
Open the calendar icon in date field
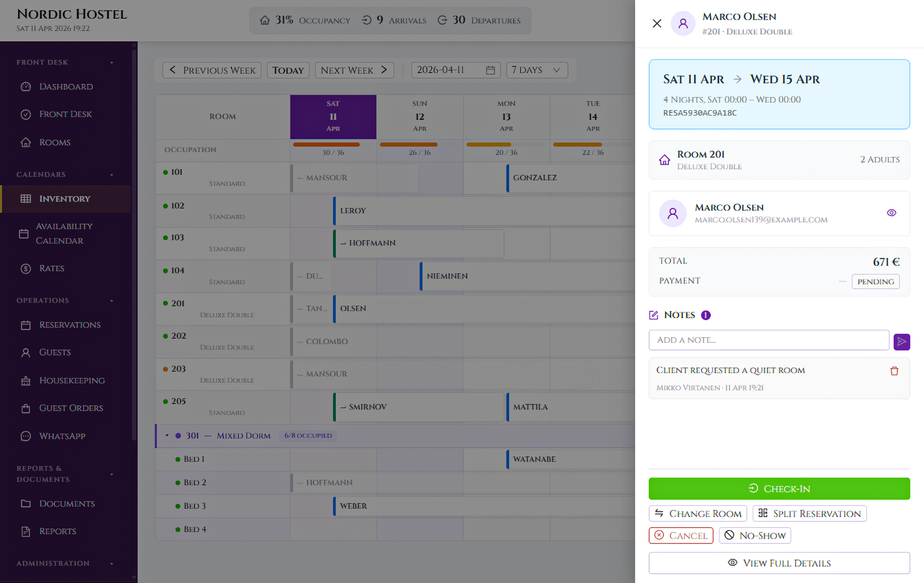[x=490, y=70]
